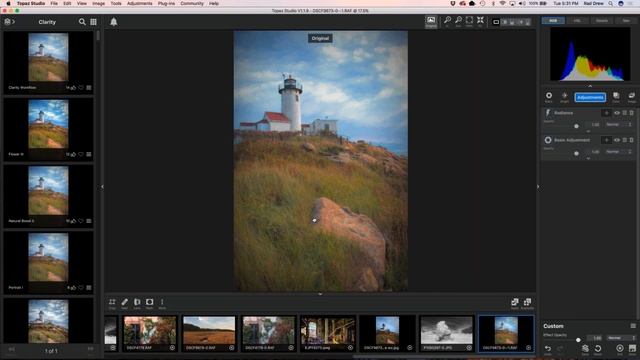
Task: Open the Basic Adjustment blend mode dropdown
Action: coord(619,152)
